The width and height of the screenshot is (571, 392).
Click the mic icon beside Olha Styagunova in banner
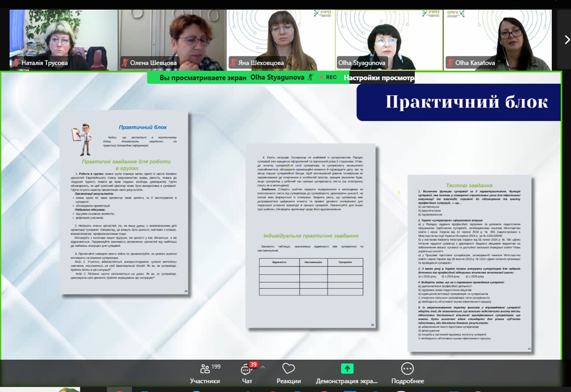point(311,77)
